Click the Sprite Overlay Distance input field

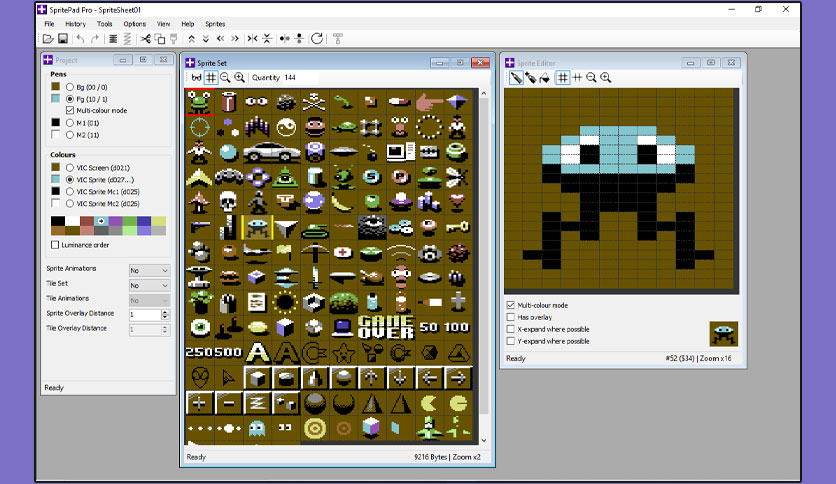[x=144, y=315]
